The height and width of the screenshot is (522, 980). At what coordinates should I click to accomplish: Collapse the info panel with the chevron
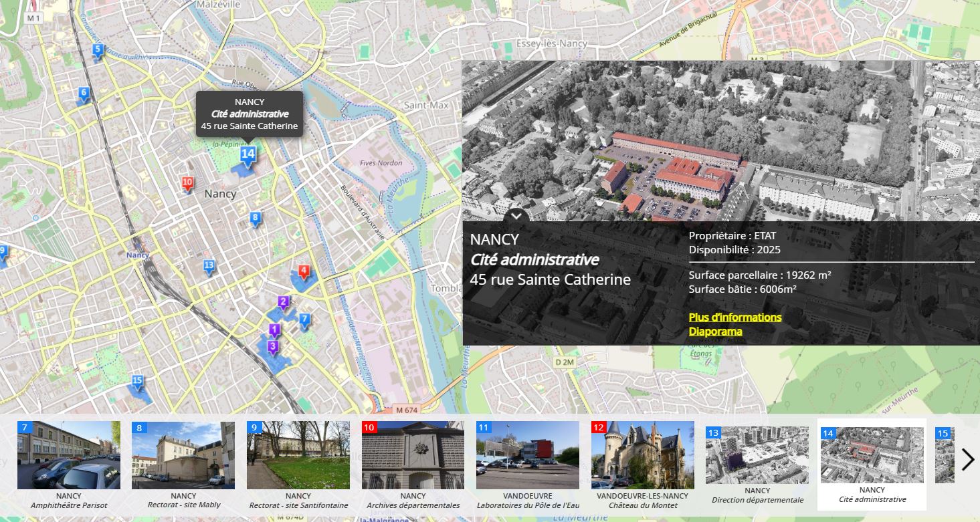point(516,216)
